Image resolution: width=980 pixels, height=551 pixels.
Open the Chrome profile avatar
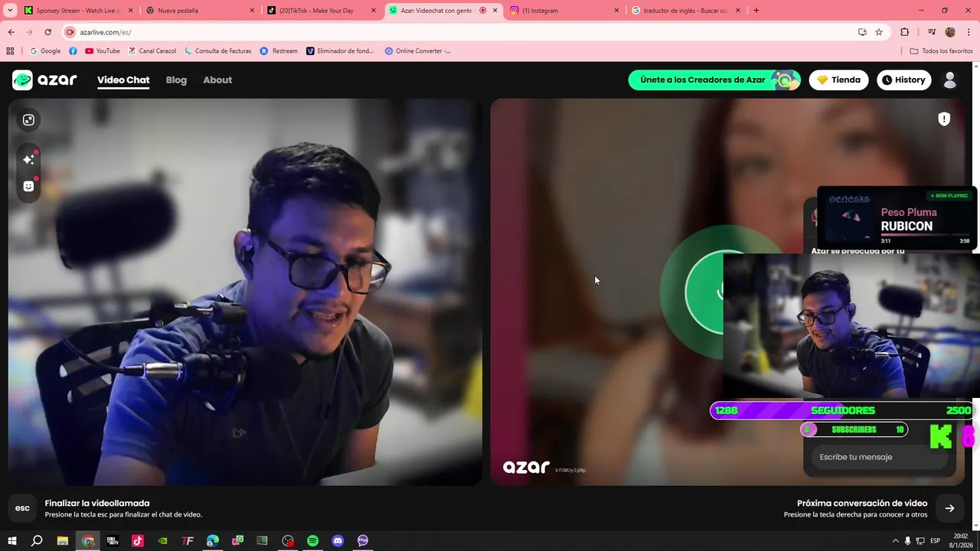[x=950, y=32]
